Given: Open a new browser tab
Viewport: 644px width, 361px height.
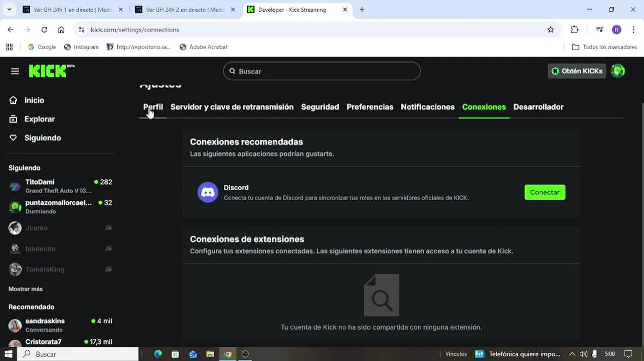Looking at the screenshot, I should click(x=362, y=10).
